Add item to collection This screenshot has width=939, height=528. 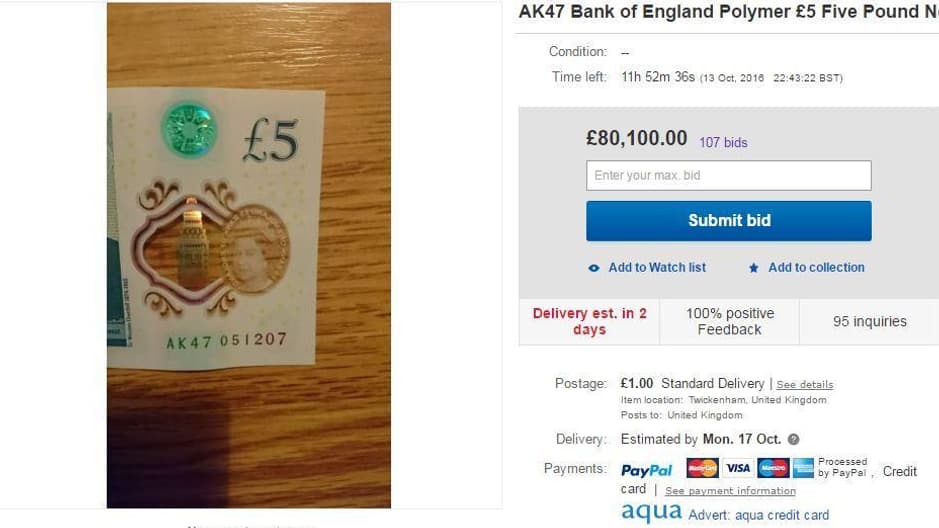(x=816, y=268)
